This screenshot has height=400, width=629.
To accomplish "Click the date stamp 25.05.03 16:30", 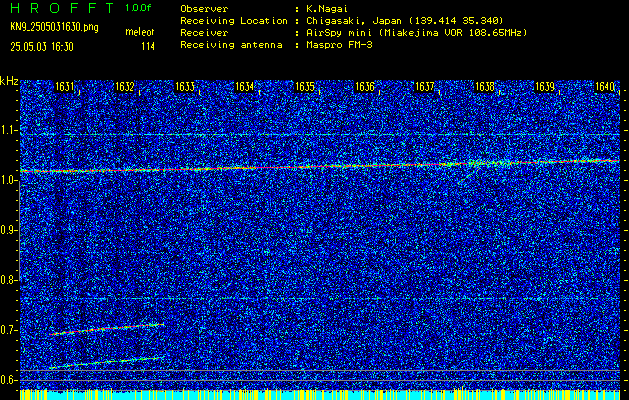I will point(42,47).
